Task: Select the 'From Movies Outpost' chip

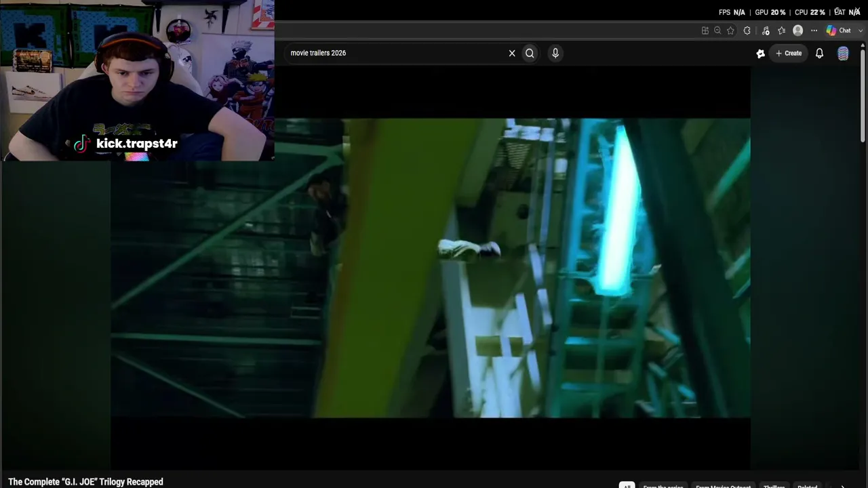Action: [x=723, y=486]
